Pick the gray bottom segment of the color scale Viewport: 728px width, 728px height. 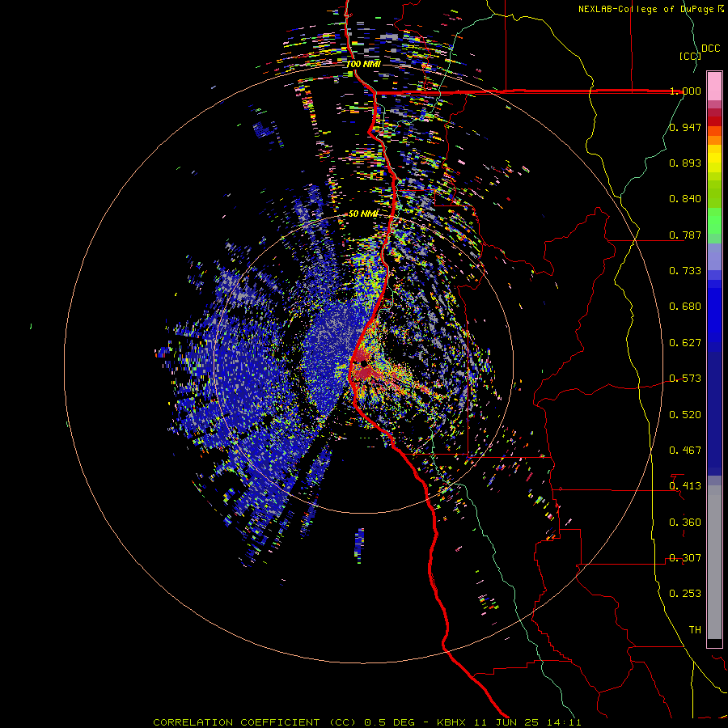click(x=714, y=562)
